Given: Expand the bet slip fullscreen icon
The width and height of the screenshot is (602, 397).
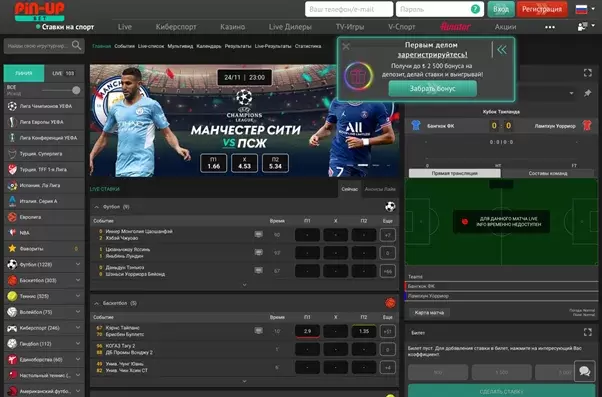Looking at the screenshot, I should (x=587, y=332).
